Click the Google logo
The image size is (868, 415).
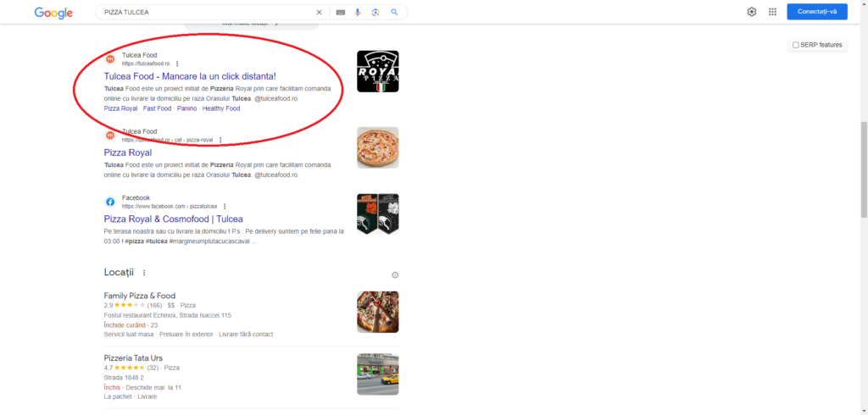pyautogui.click(x=53, y=12)
